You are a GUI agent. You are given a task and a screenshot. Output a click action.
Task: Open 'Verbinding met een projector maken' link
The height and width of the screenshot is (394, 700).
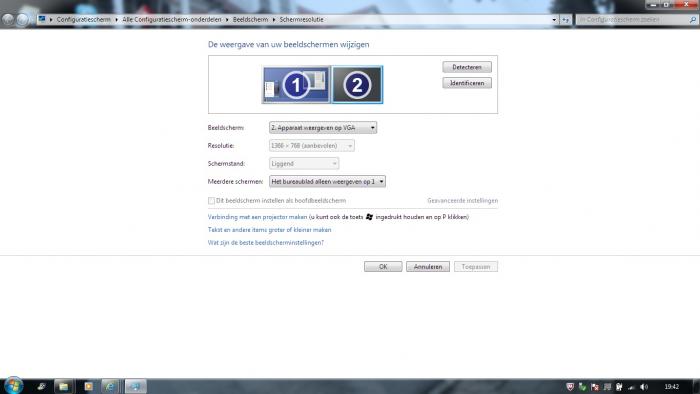[258, 217]
